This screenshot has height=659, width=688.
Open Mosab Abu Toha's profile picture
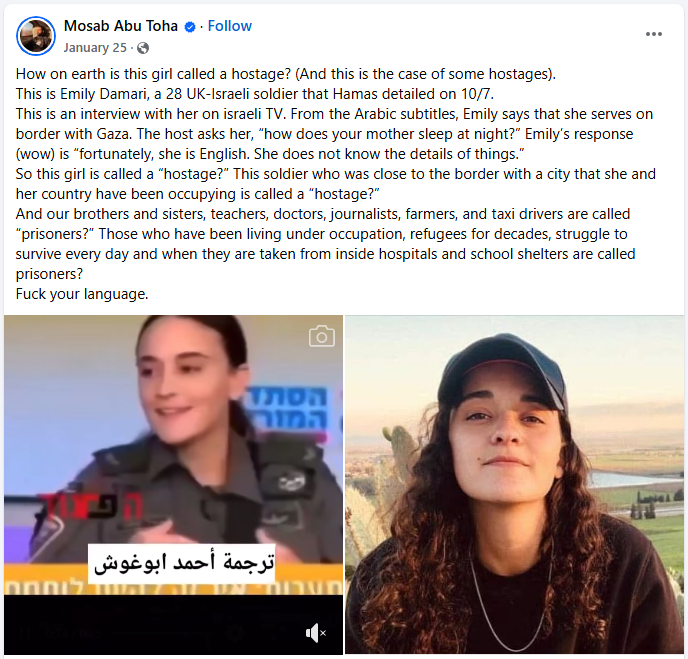[x=36, y=36]
